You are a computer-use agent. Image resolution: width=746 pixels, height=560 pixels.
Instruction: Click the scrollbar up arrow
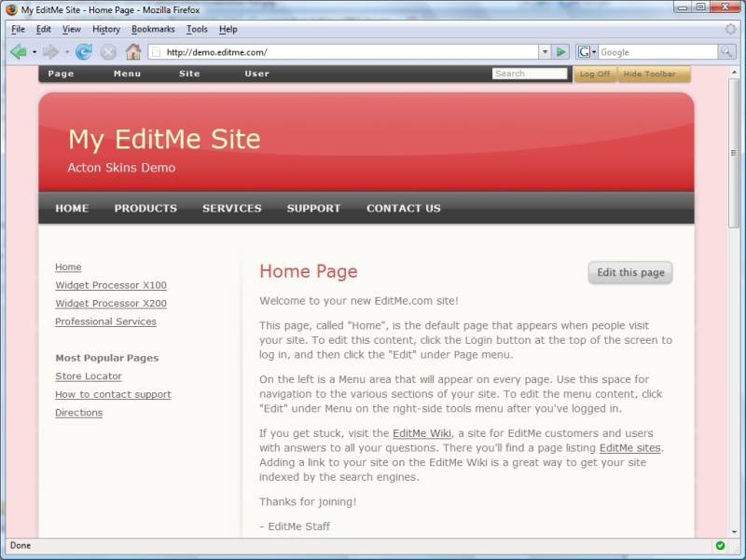point(734,73)
